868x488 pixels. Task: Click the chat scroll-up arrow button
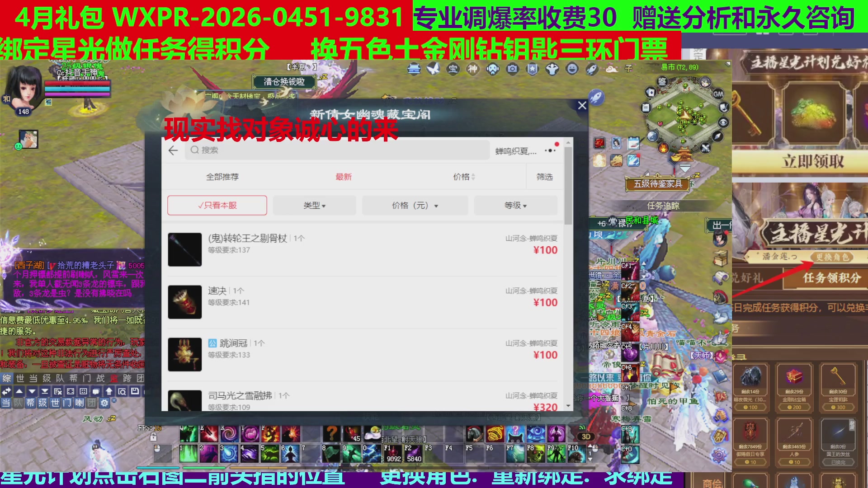(x=19, y=391)
